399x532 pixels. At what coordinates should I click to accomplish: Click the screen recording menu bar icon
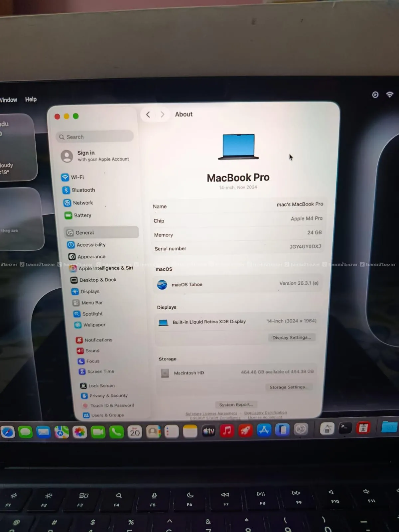pos(375,95)
